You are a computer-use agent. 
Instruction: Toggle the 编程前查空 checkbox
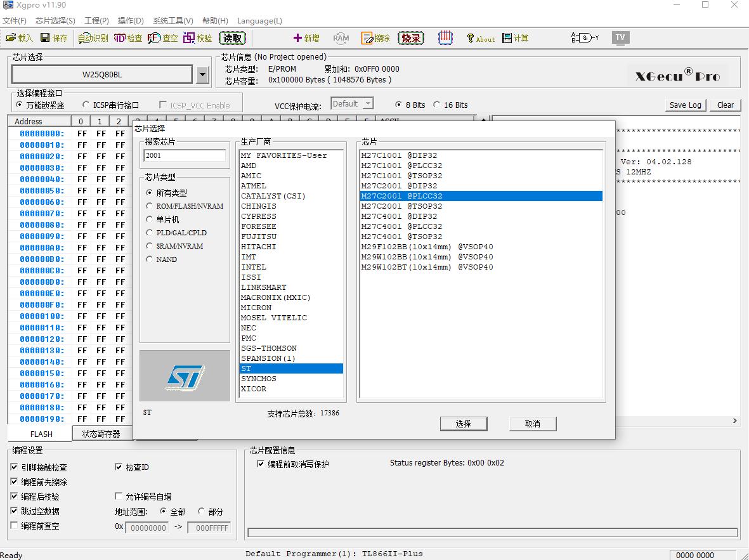(x=15, y=526)
